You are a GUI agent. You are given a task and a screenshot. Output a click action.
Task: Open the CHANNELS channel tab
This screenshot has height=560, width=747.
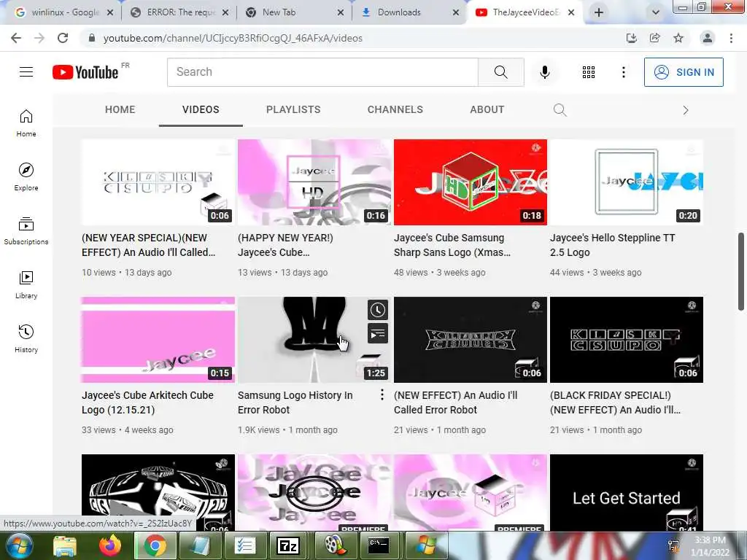[395, 109]
